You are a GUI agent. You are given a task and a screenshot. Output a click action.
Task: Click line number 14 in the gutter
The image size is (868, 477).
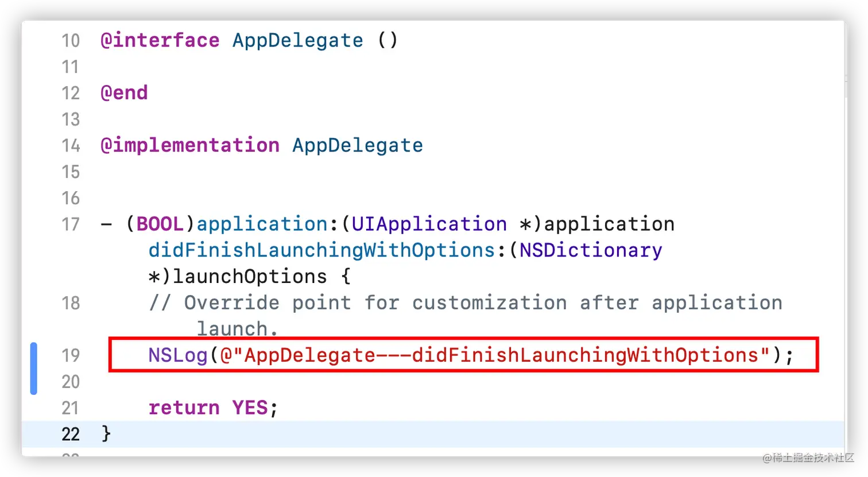71,146
